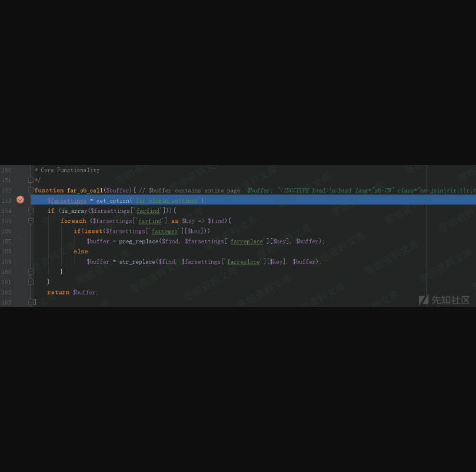Place cursor on the return keyword

pos(58,292)
